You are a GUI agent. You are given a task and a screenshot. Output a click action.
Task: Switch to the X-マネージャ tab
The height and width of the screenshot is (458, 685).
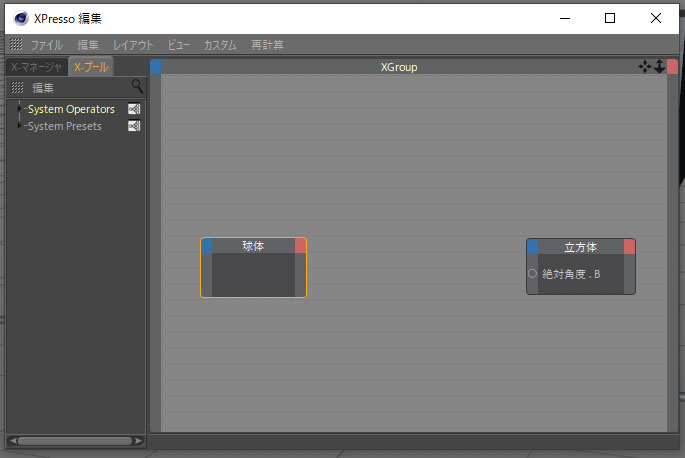tap(36, 67)
